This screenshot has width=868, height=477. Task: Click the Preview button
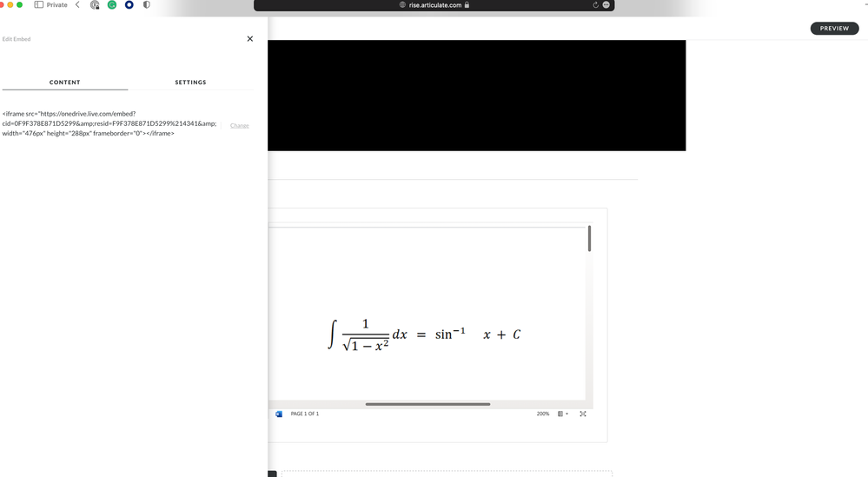(834, 28)
